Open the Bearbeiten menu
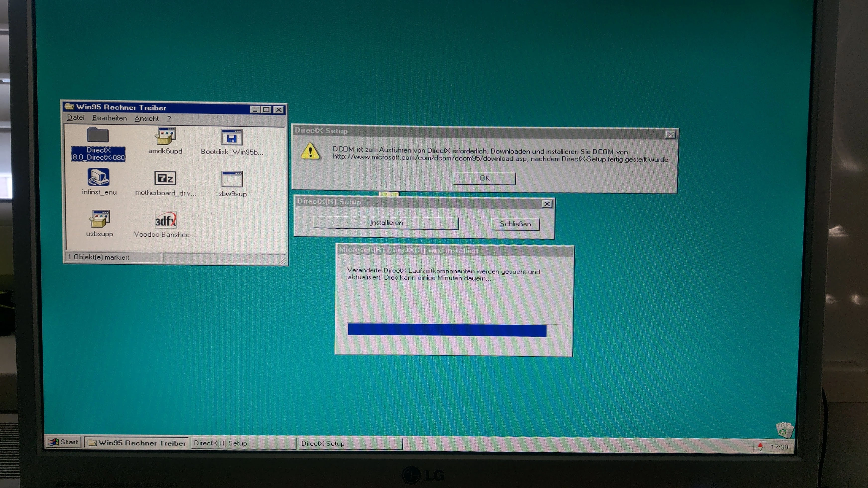 [x=110, y=118]
